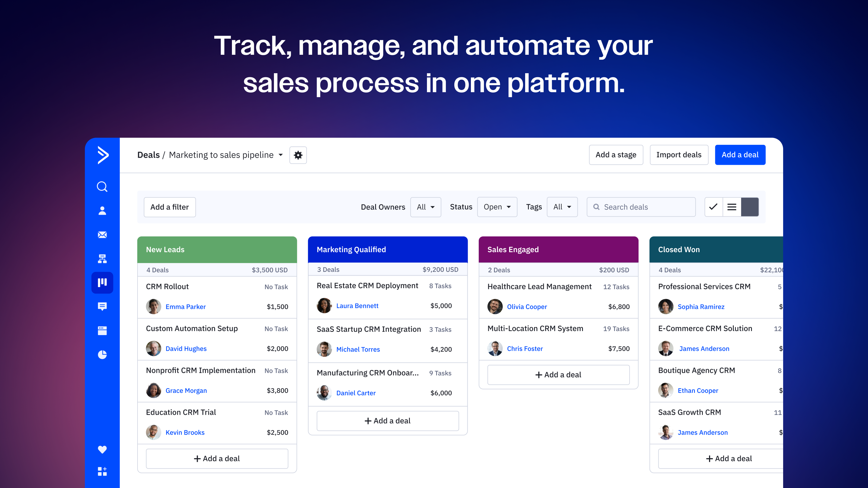The height and width of the screenshot is (488, 868).
Task: Open Reports via the pie chart icon
Action: tap(102, 354)
